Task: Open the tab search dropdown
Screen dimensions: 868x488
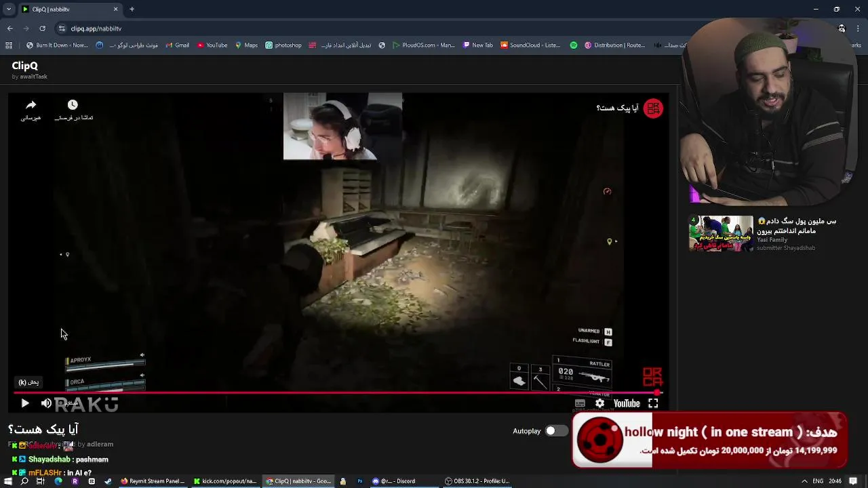Action: pyautogui.click(x=8, y=9)
